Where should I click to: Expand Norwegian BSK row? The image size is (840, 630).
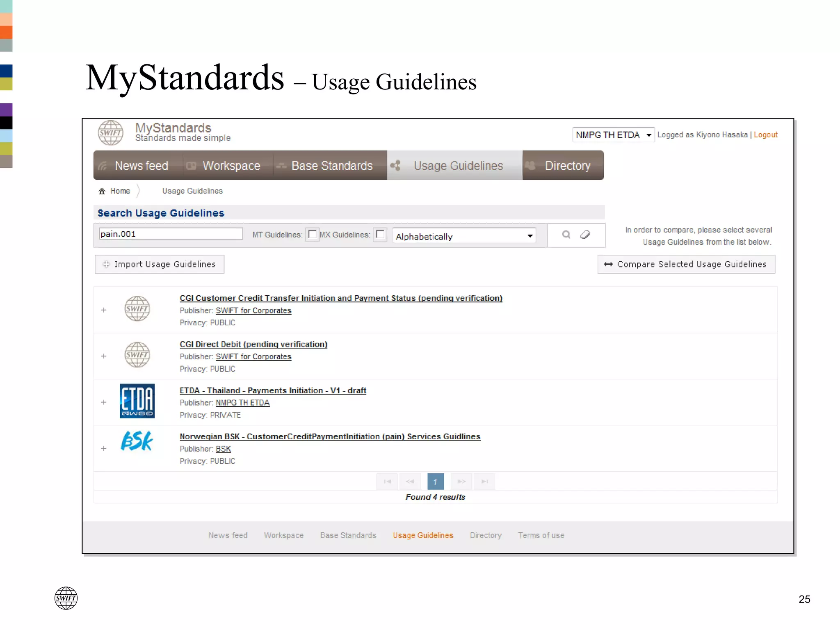pyautogui.click(x=104, y=448)
